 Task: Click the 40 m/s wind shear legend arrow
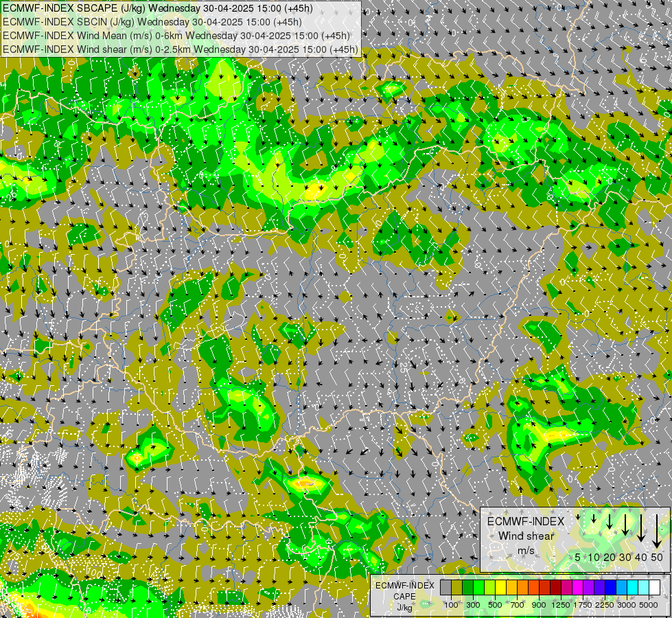641,528
